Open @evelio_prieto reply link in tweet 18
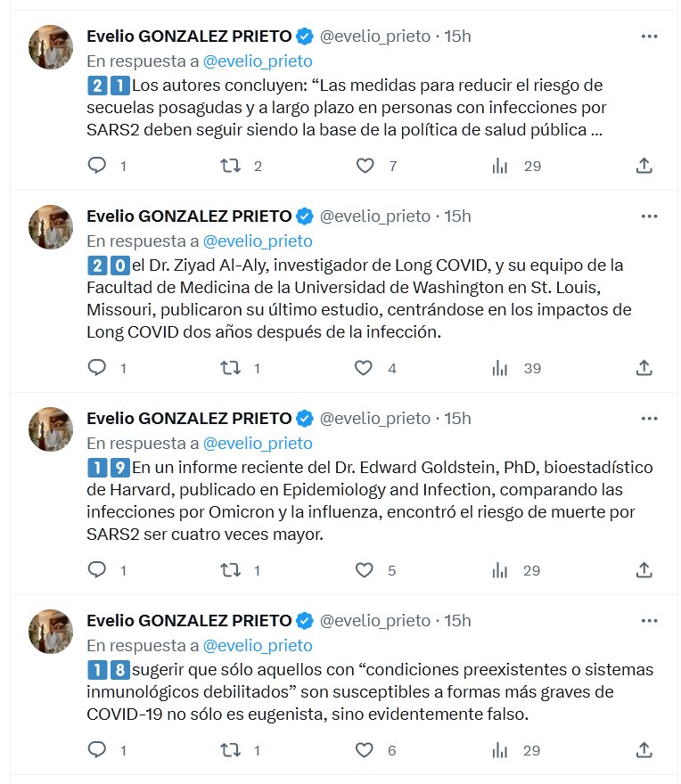The height and width of the screenshot is (784, 681). (x=258, y=645)
